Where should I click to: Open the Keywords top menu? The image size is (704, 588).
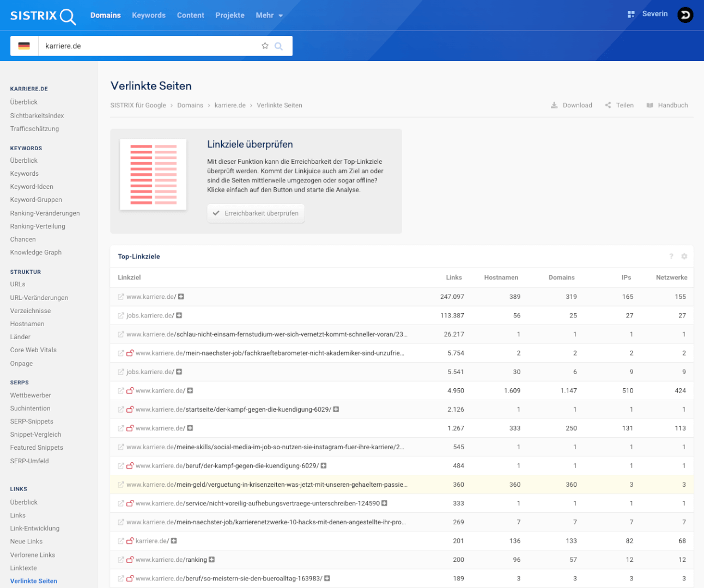pyautogui.click(x=149, y=15)
